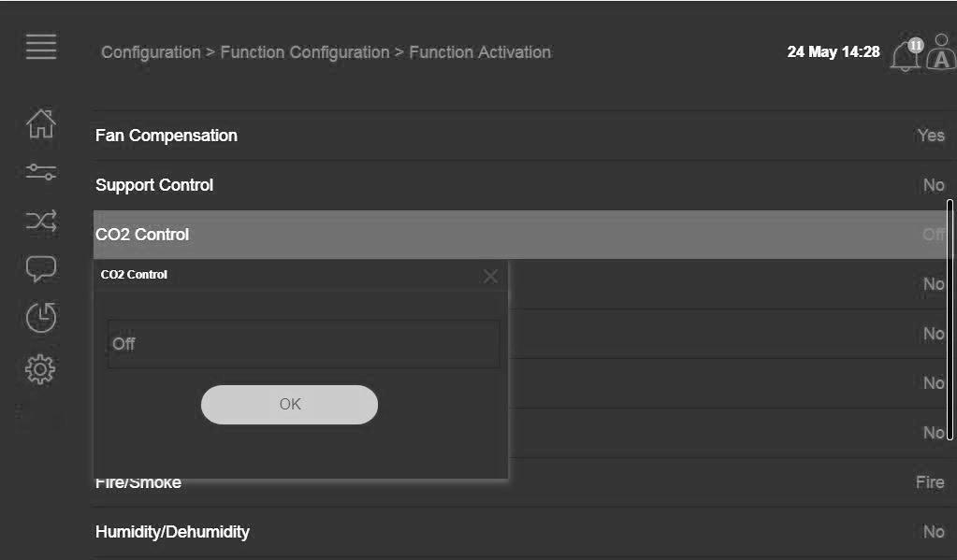
Task: Open the sliders settings icon in sidebar
Action: [x=41, y=172]
